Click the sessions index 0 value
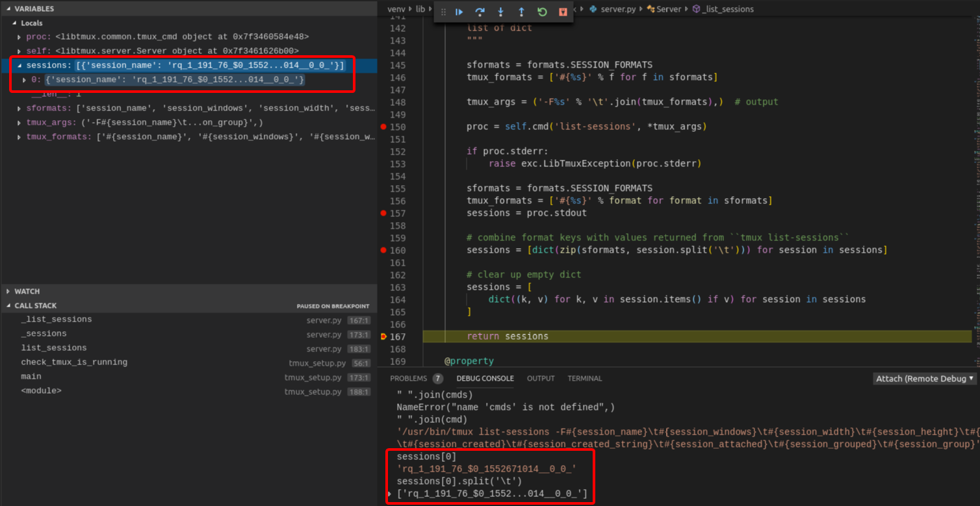 coord(175,80)
